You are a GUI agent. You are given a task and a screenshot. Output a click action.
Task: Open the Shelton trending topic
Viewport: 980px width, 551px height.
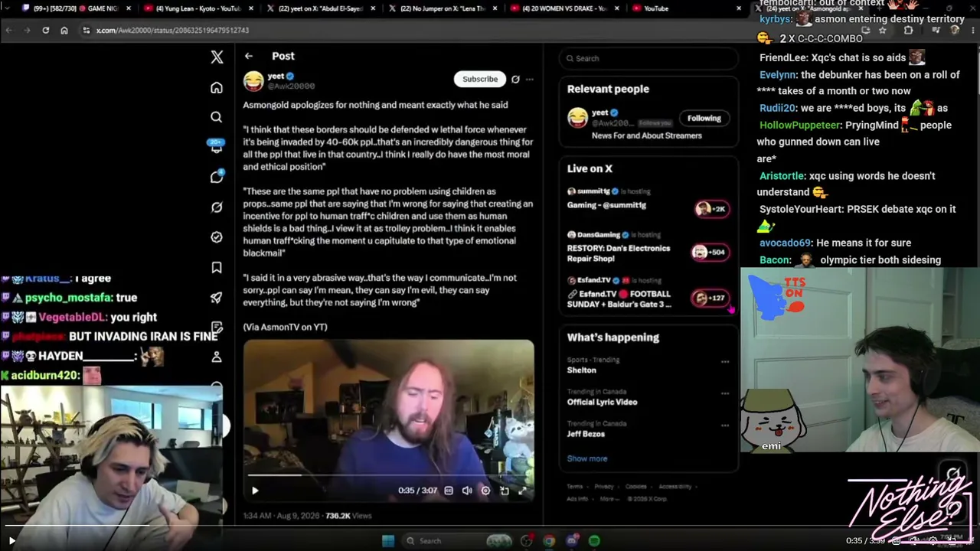click(x=582, y=370)
